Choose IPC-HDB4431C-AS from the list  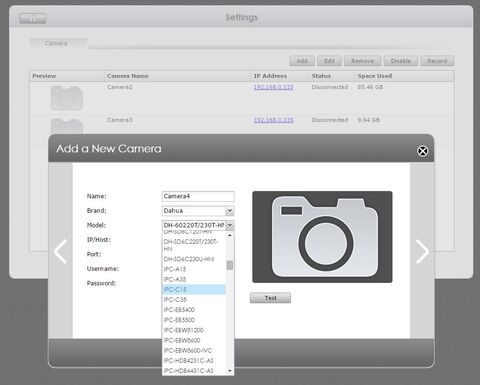click(194, 371)
